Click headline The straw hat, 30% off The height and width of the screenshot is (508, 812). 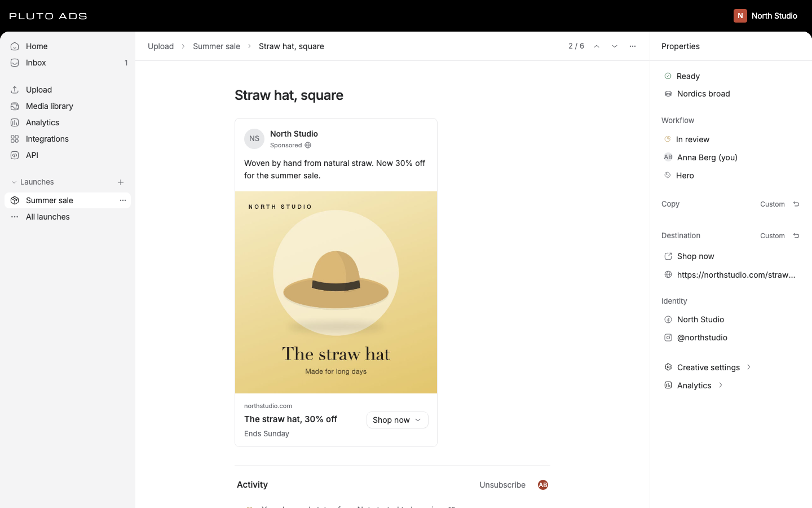(290, 419)
